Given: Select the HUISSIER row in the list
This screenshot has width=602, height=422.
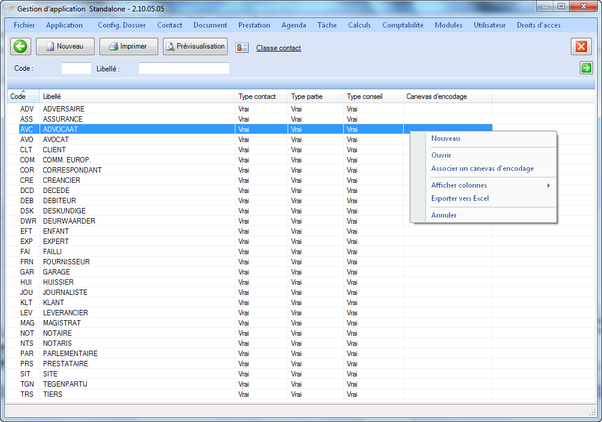Looking at the screenshot, I should (60, 282).
